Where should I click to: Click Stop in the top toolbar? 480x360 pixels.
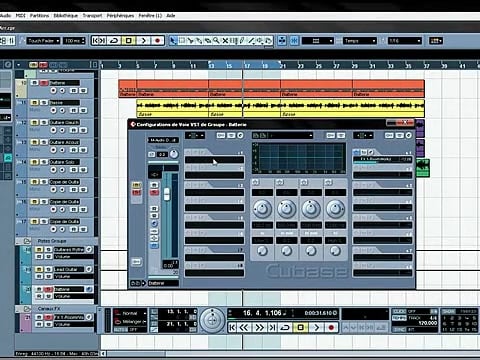tap(128, 41)
